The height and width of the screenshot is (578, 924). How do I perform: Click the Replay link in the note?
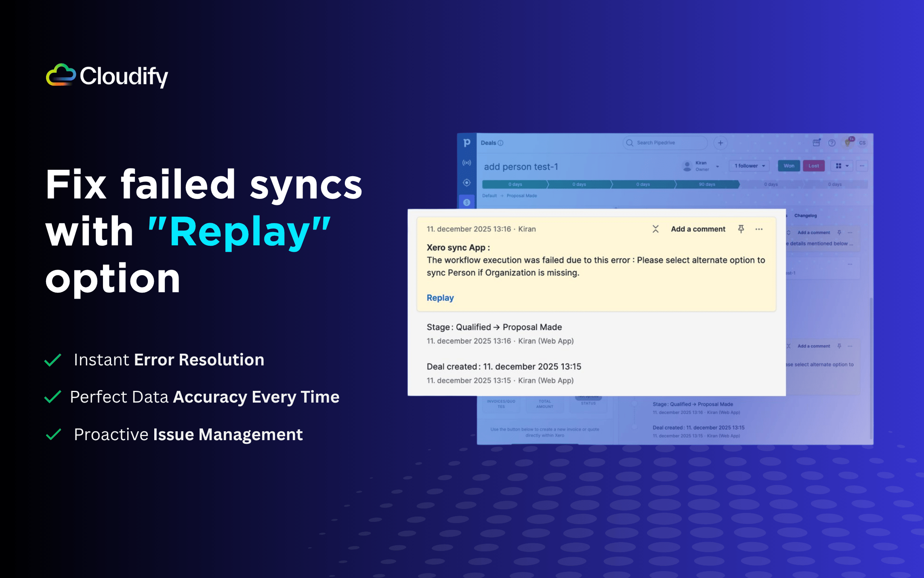point(440,298)
